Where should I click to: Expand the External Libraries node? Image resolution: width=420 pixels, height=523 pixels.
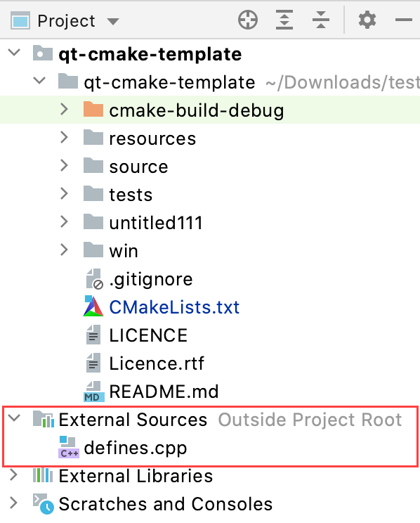tap(13, 475)
